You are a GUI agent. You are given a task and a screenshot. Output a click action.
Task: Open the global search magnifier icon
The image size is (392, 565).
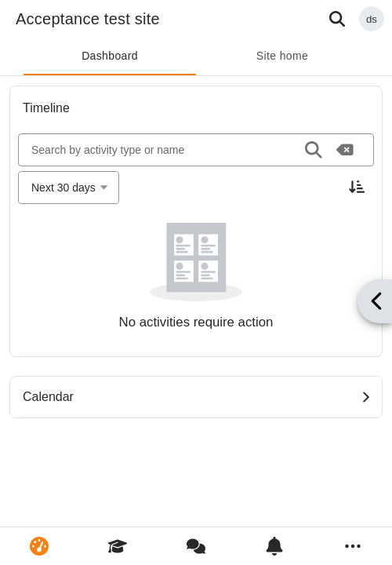[337, 19]
